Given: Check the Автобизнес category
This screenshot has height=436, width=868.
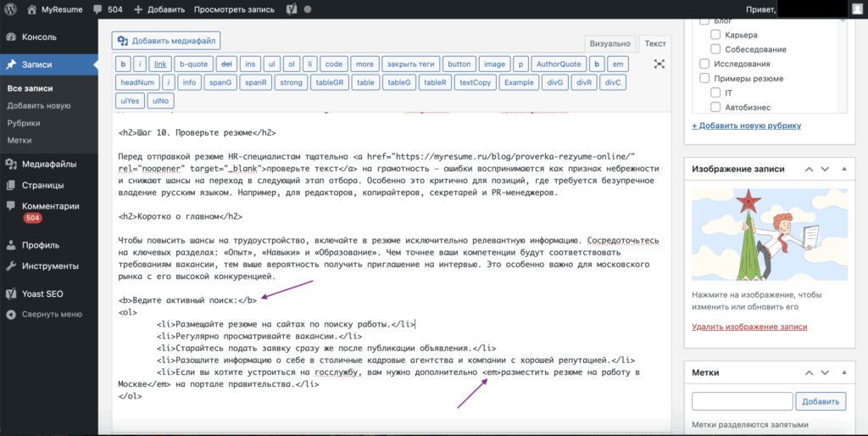Looking at the screenshot, I should pyautogui.click(x=715, y=107).
